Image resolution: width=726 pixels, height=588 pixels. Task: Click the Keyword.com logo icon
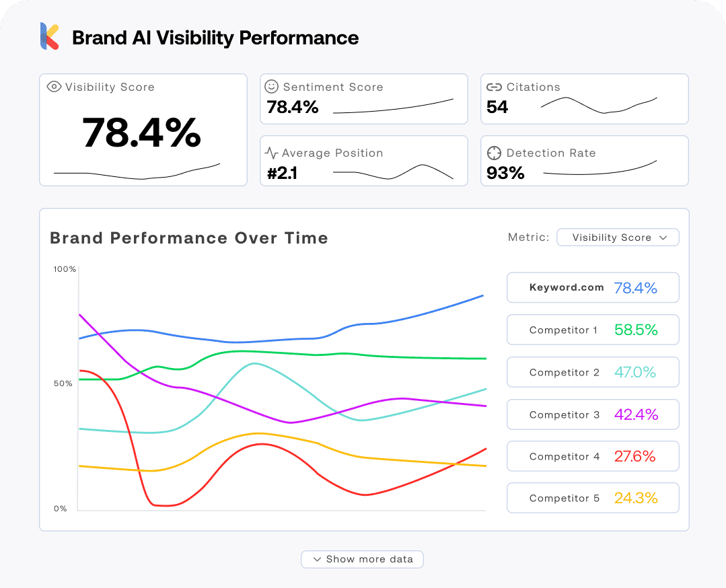click(50, 36)
